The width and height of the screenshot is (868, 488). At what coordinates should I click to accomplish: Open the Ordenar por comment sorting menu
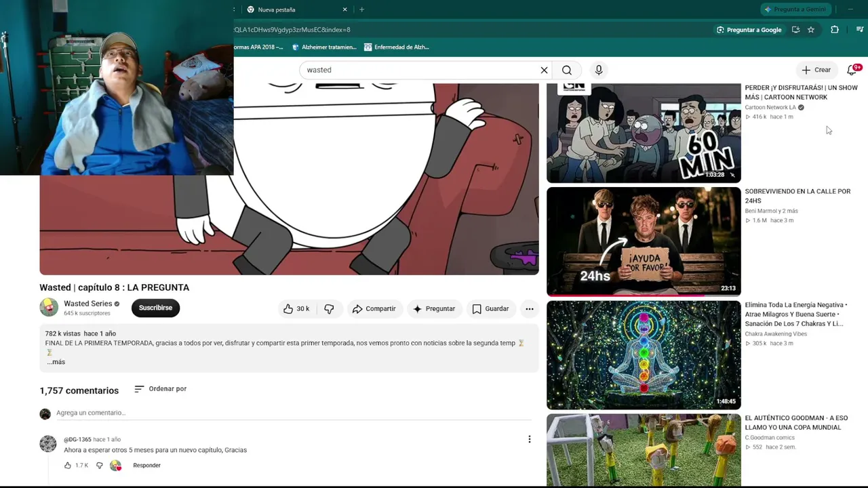pos(160,389)
